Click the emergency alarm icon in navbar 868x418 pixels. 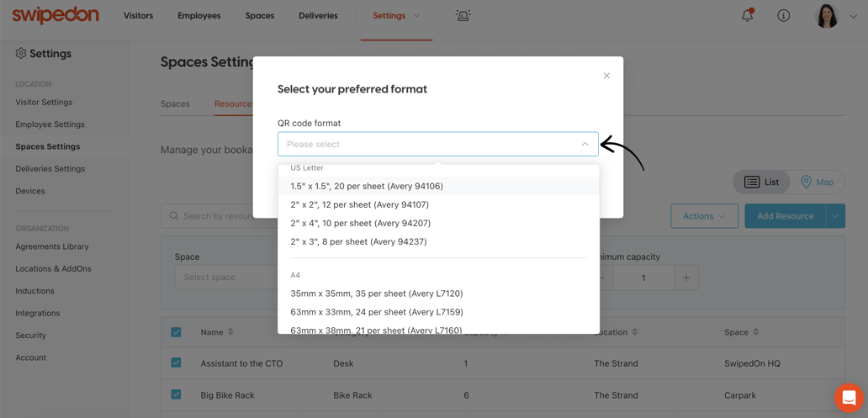click(463, 16)
